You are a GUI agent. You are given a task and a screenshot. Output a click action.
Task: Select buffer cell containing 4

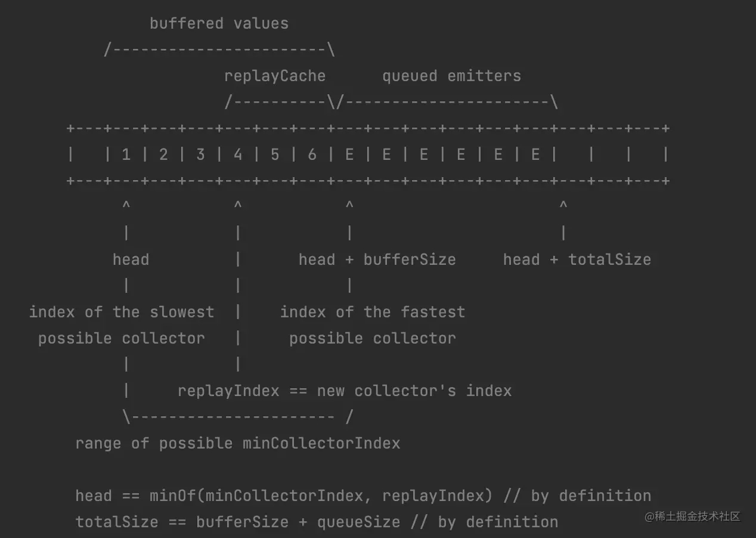click(x=238, y=155)
